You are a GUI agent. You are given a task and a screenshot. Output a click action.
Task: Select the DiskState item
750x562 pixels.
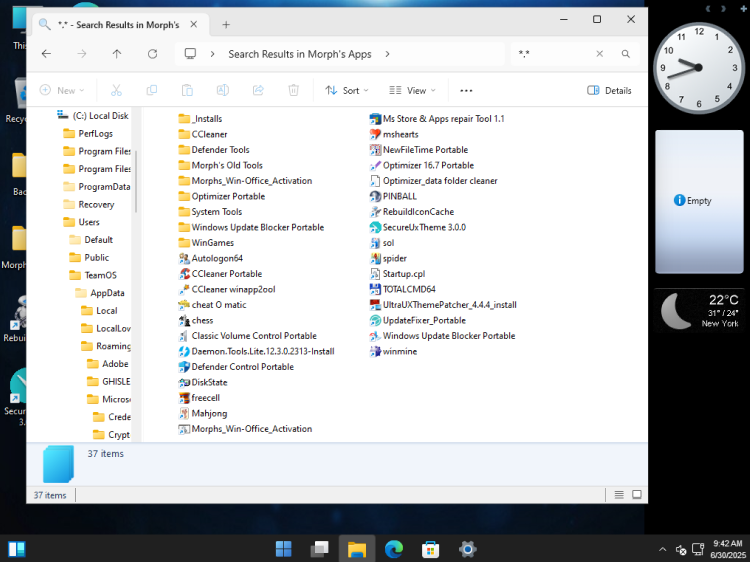click(x=203, y=382)
